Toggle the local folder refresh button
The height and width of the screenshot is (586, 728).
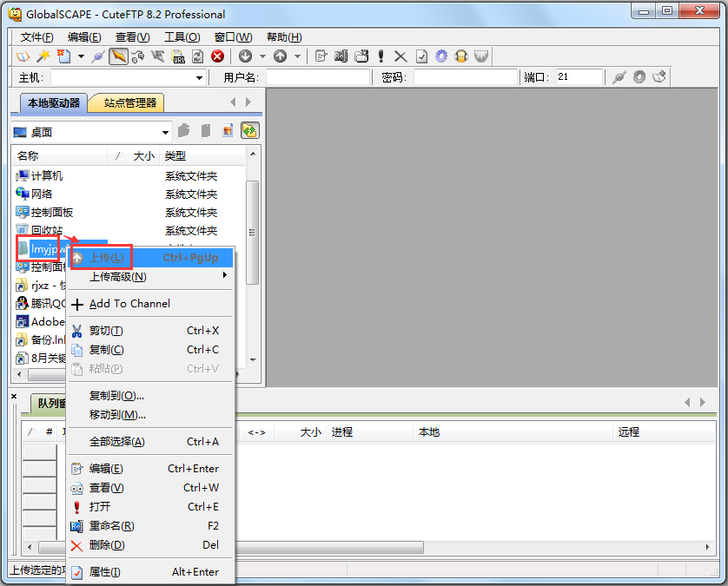[250, 131]
